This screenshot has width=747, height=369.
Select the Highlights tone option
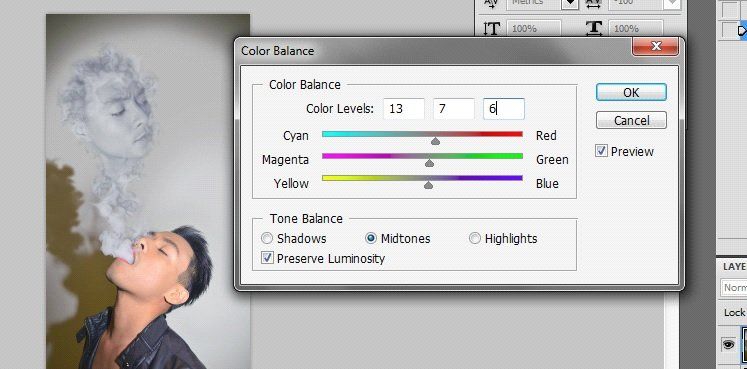pyautogui.click(x=475, y=238)
